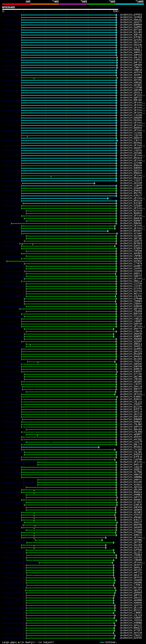
Task: Open hit UniRef100_B7FMC9
Action: (131, 15)
